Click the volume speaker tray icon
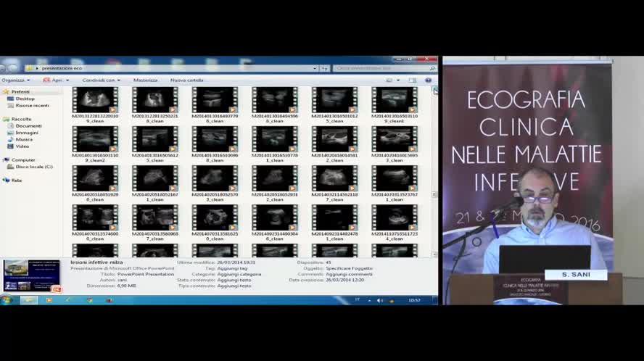The width and height of the screenshot is (644, 361). 380,301
